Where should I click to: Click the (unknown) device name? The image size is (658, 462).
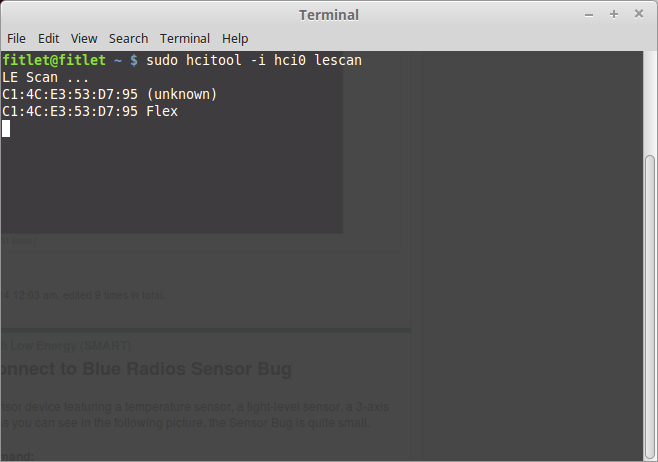pos(182,94)
